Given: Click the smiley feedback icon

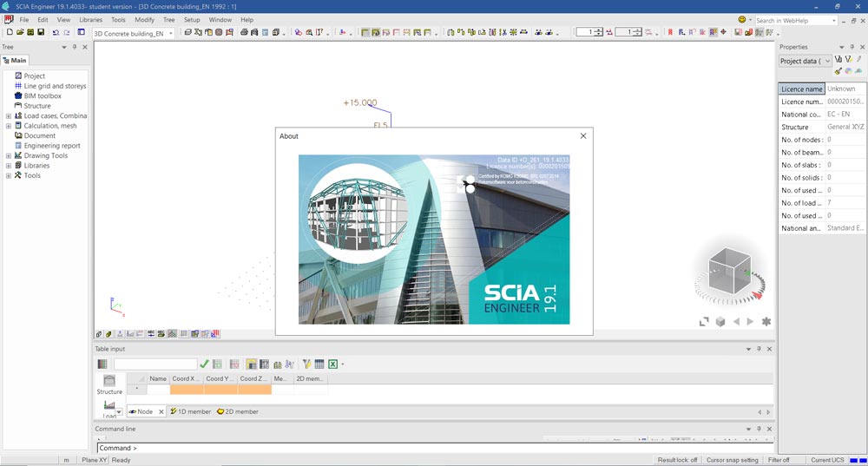Looking at the screenshot, I should click(742, 19).
